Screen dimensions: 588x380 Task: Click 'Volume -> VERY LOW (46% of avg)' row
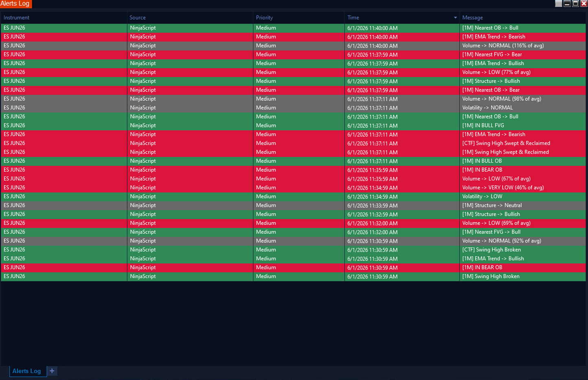[x=293, y=188]
